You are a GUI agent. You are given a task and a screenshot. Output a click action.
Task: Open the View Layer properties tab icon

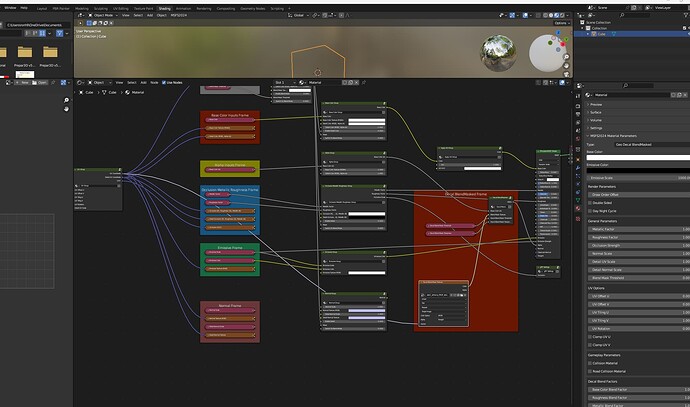(578, 122)
